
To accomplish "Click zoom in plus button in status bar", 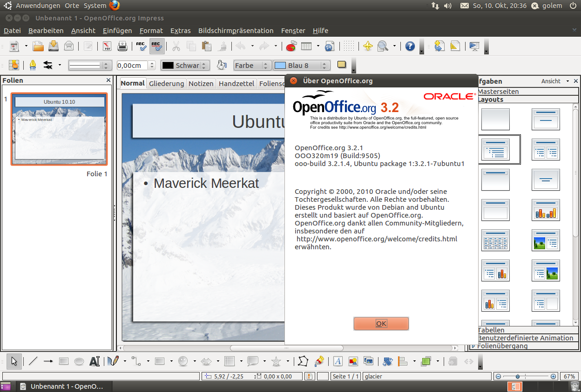I will (x=553, y=376).
